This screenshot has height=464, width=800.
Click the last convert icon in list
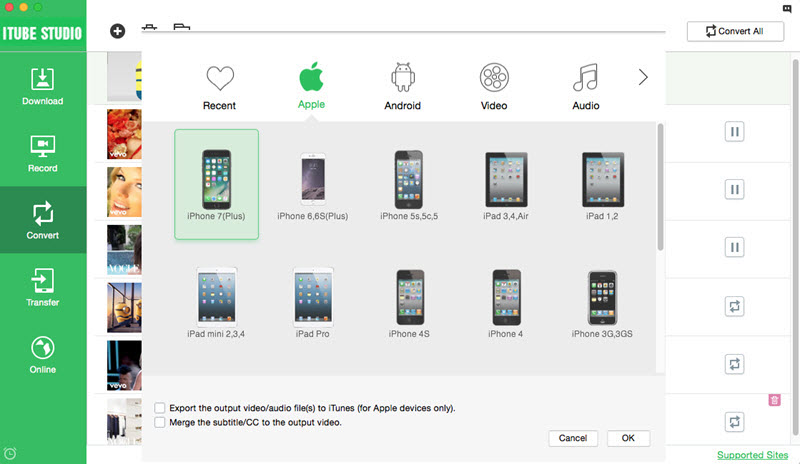(734, 422)
